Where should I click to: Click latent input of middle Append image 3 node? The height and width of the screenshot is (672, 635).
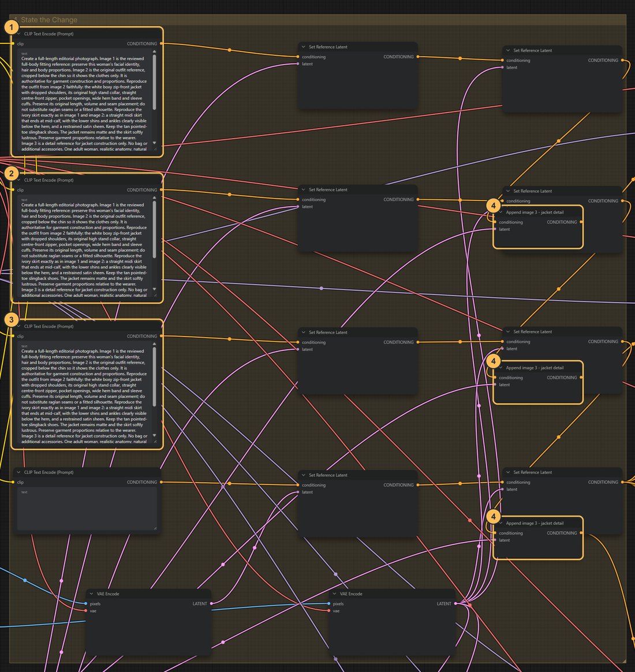pyautogui.click(x=495, y=384)
